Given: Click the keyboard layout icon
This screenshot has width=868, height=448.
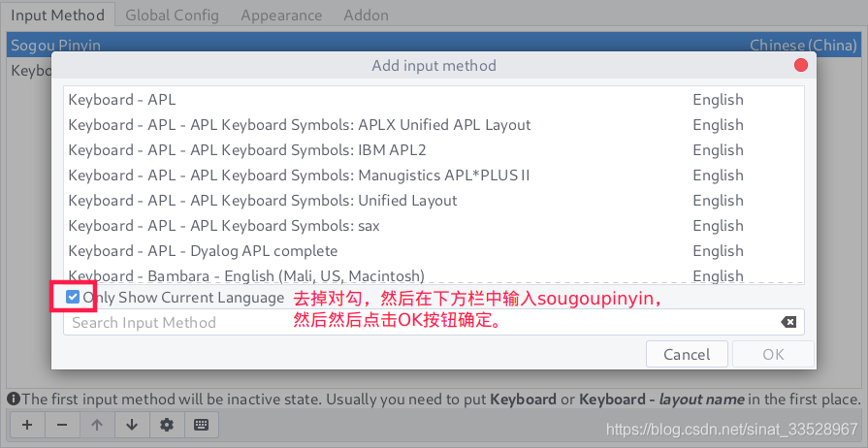Looking at the screenshot, I should pos(202,425).
